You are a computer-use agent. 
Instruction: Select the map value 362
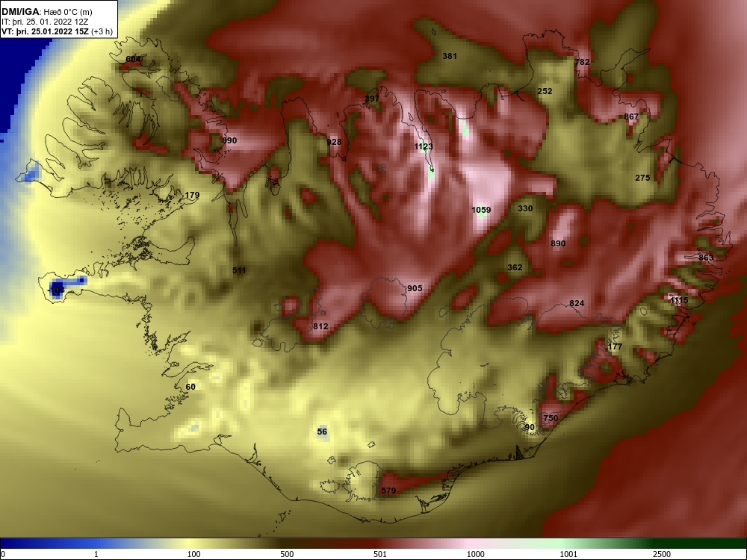[515, 267]
